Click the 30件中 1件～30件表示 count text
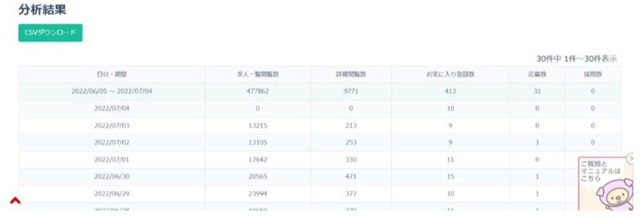The width and height of the screenshot is (644, 220). (576, 59)
